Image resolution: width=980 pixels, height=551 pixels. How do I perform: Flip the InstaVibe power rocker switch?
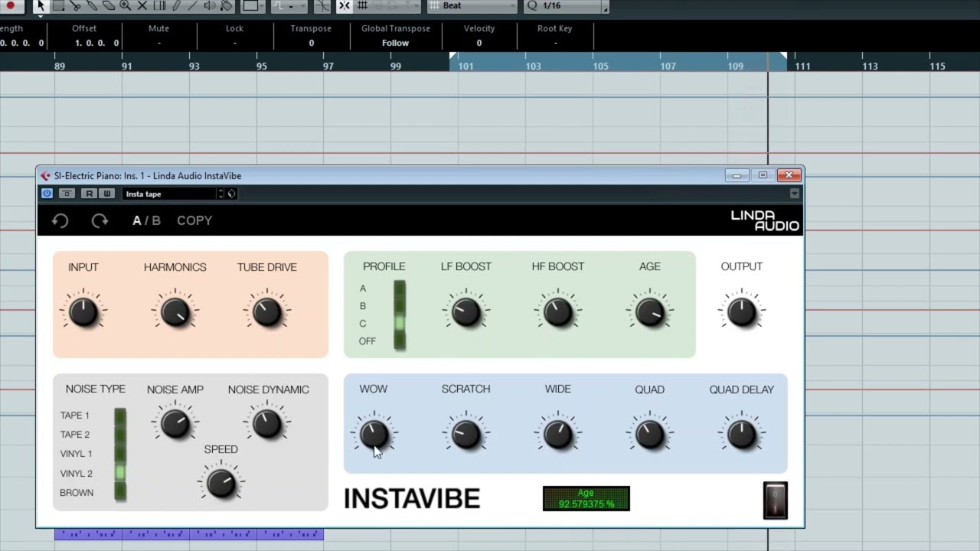776,500
